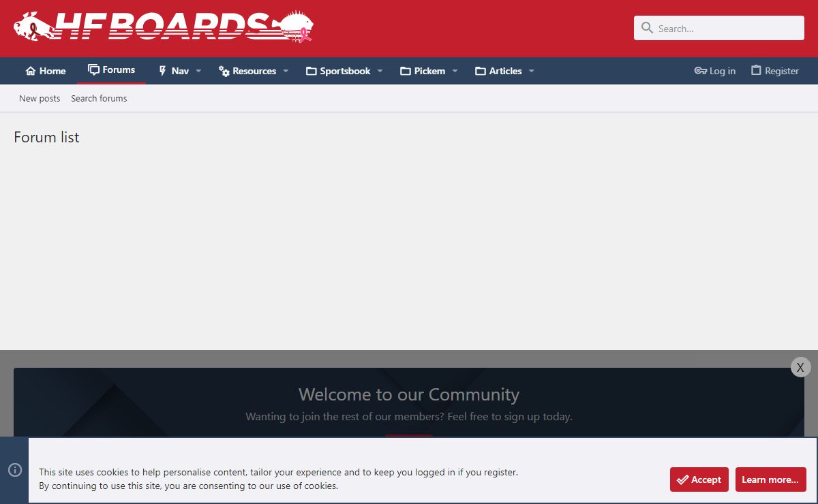Click the Forum list heading
The image size is (818, 504).
point(46,137)
